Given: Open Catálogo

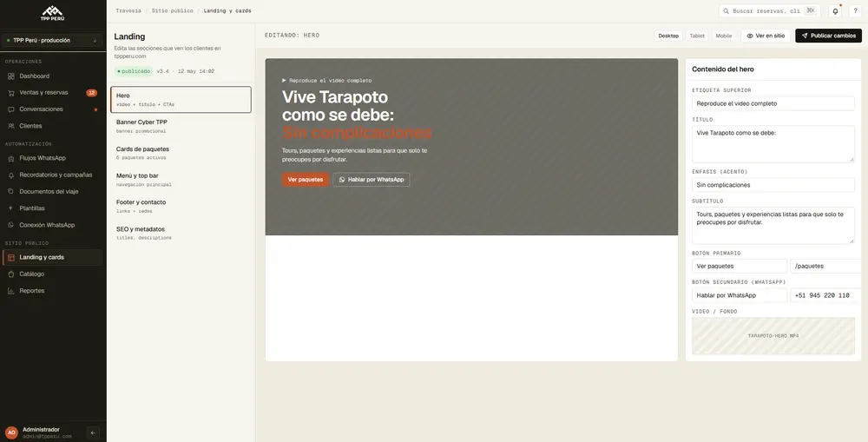Looking at the screenshot, I should click(53, 274).
